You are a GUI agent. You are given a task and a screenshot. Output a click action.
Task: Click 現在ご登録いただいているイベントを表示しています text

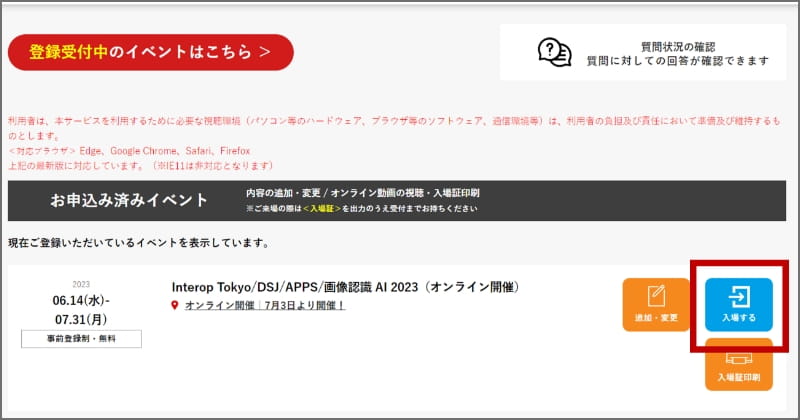[x=139, y=243]
